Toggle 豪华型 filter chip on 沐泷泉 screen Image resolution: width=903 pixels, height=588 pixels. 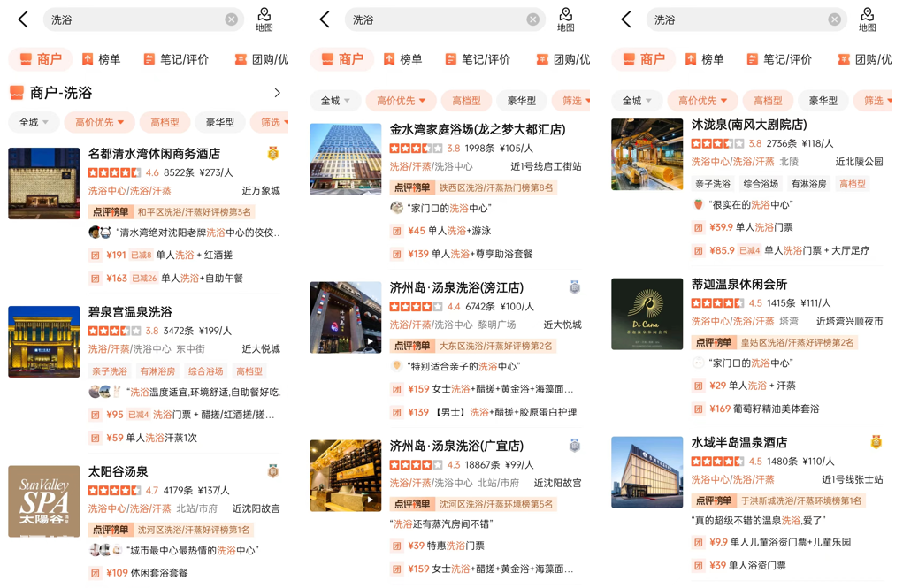(823, 101)
